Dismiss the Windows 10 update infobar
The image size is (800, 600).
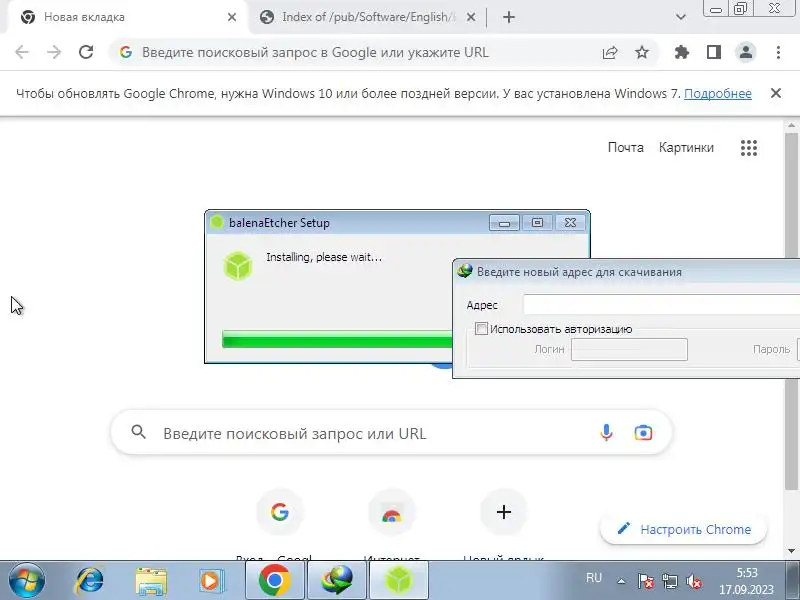coord(776,93)
